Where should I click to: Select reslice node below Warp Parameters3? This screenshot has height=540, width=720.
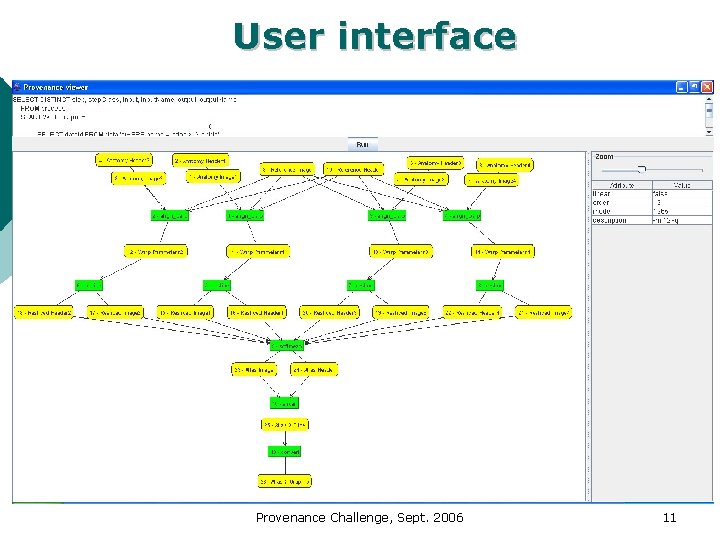tap(361, 286)
